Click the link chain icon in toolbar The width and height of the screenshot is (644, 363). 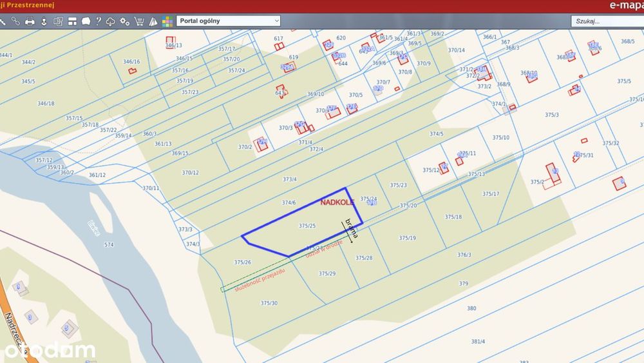point(15,21)
